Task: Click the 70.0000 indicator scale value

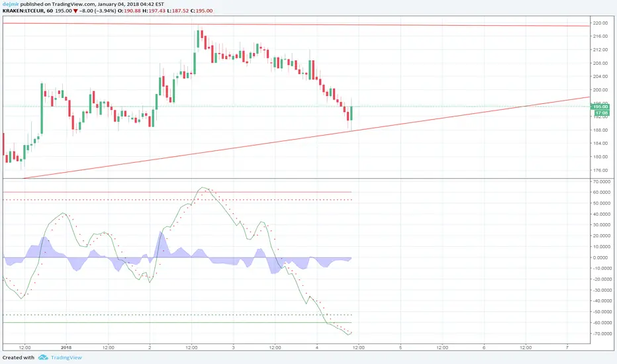Action: 602,181
